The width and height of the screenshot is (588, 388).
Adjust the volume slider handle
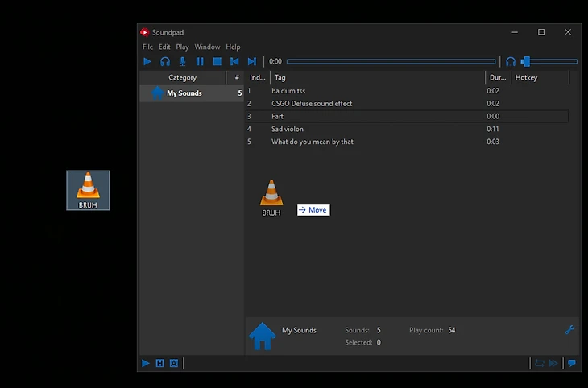(x=525, y=61)
